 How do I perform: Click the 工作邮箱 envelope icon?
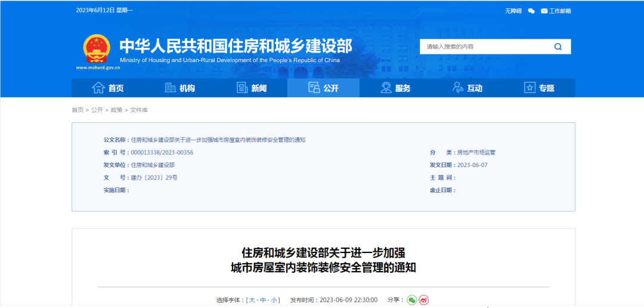(544, 11)
